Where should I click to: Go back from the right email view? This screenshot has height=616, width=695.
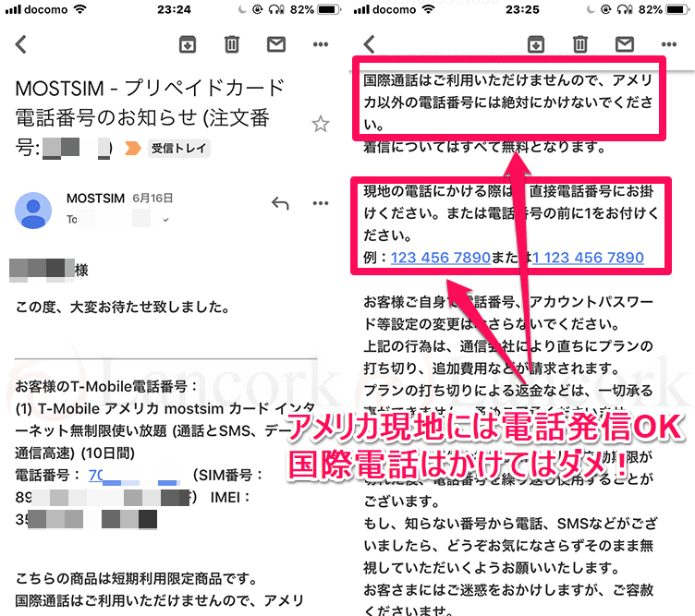point(370,44)
